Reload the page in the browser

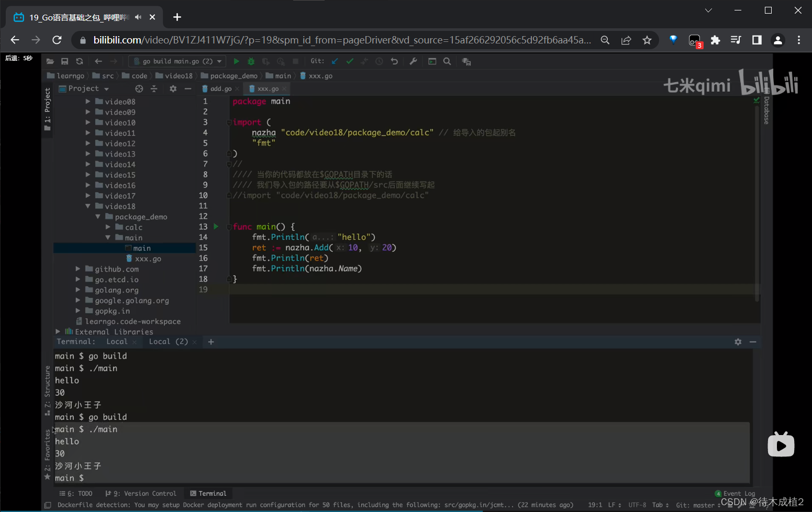(x=57, y=40)
